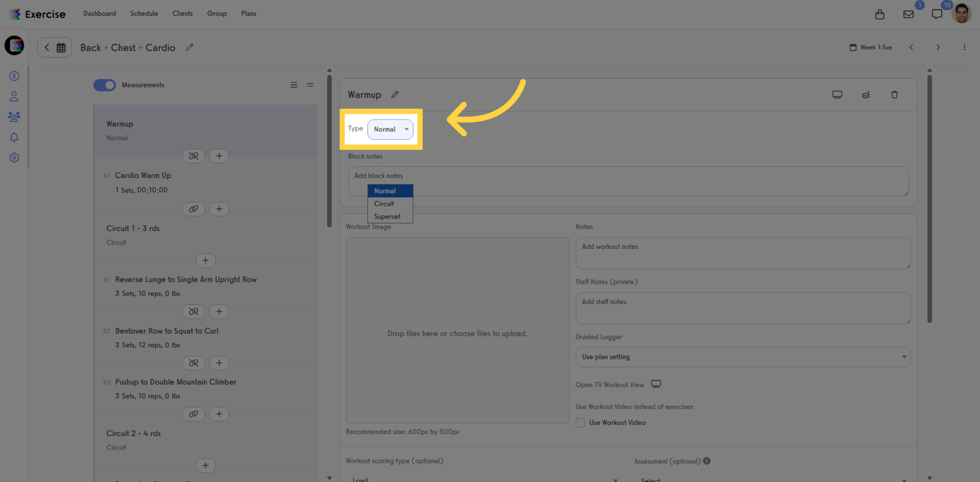980x482 pixels.
Task: Open the group people sidebar icon
Action: pyautogui.click(x=14, y=116)
